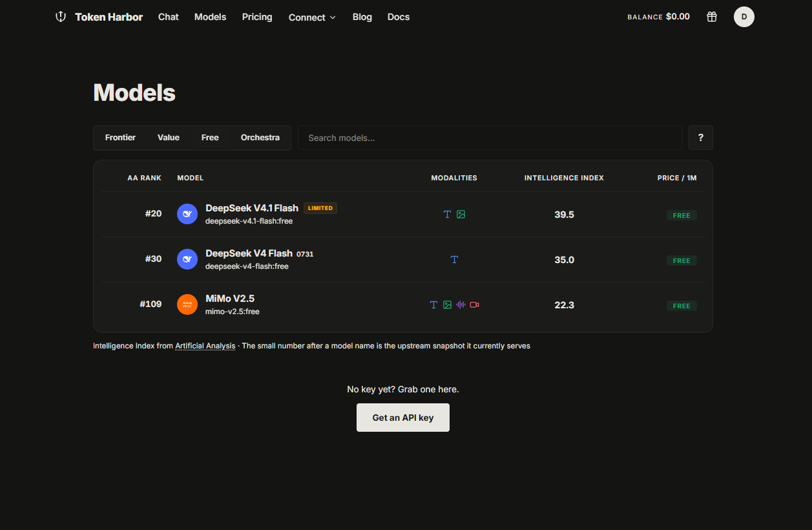Image resolution: width=812 pixels, height=530 pixels.
Task: Click the rank #20 cell
Action: click(153, 213)
